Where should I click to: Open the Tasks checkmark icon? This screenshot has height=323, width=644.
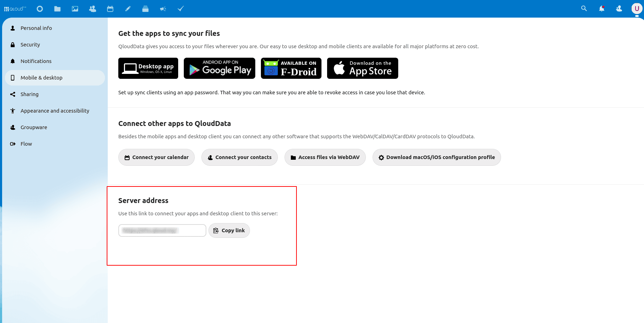pyautogui.click(x=181, y=9)
